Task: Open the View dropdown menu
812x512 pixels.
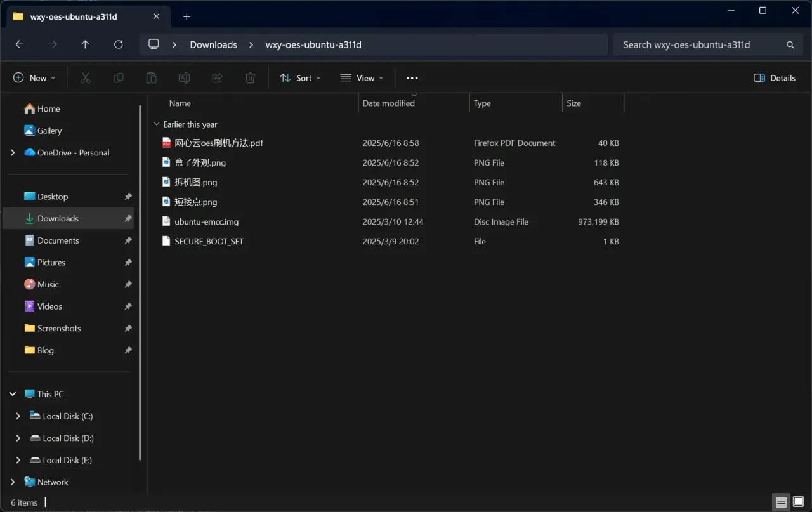Action: pyautogui.click(x=362, y=78)
